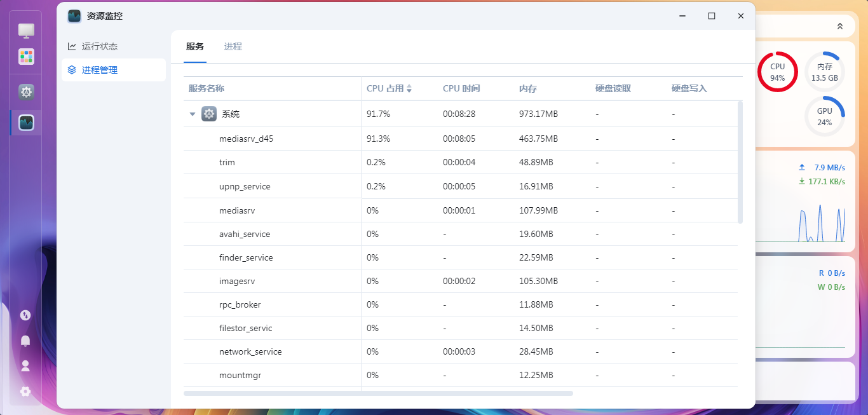Select resource monitor icon in dock

pos(26,122)
